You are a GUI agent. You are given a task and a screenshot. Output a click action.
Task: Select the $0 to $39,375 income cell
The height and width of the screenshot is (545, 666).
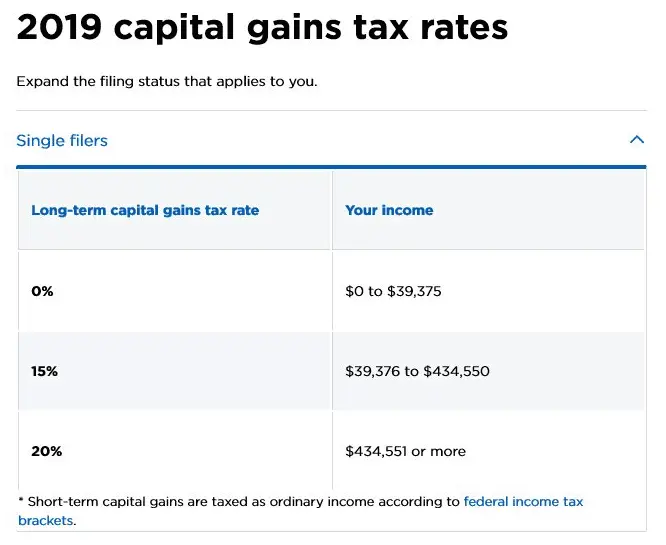click(x=393, y=292)
